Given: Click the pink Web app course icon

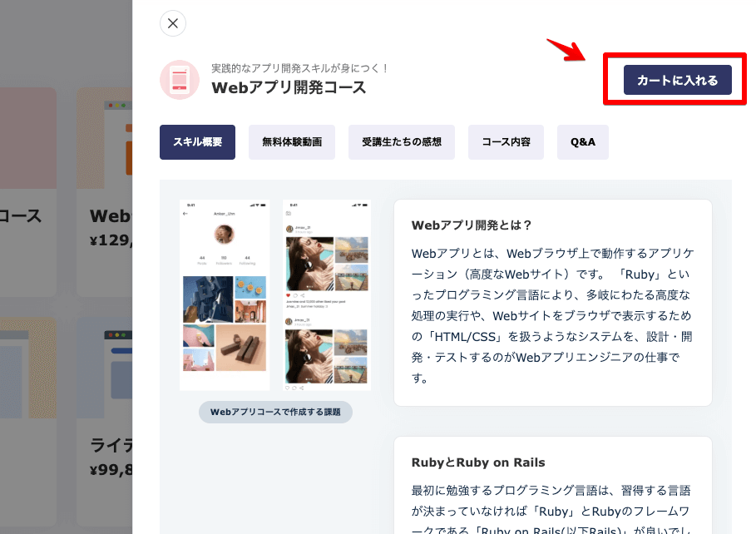Looking at the screenshot, I should [180, 80].
